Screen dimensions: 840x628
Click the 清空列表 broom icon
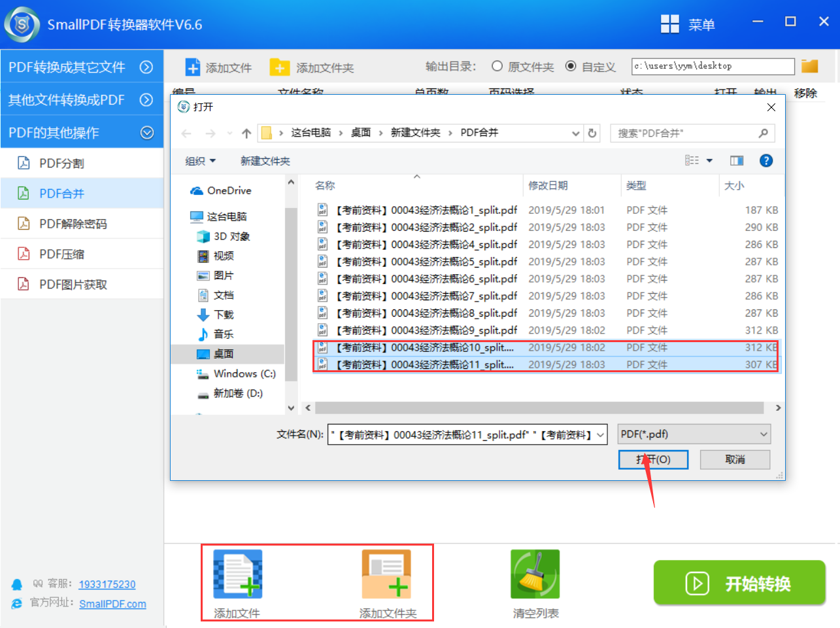click(535, 574)
